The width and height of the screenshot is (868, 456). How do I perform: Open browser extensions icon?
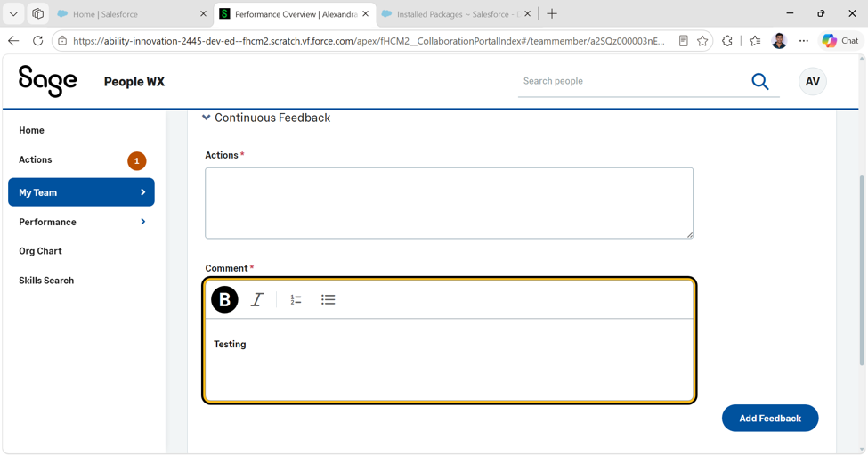[x=727, y=41]
